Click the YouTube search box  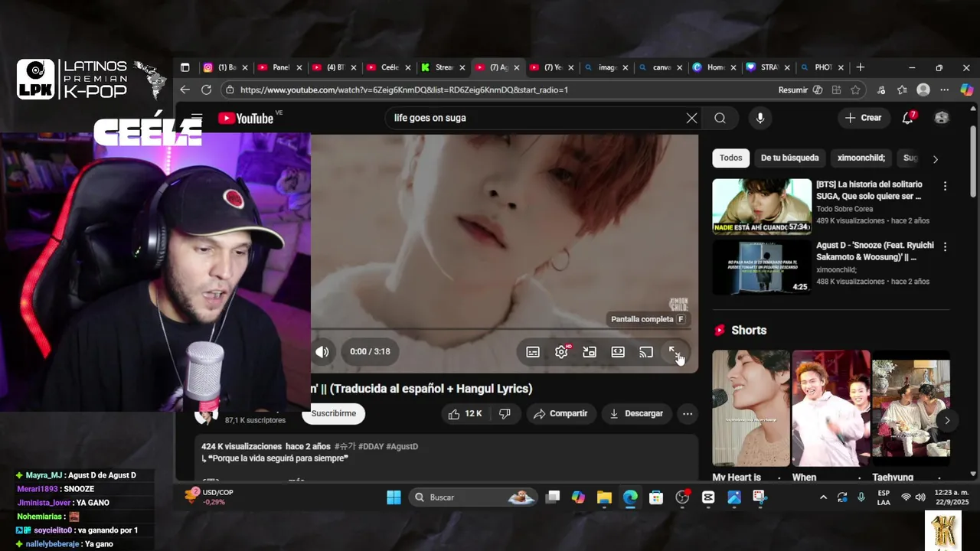534,118
